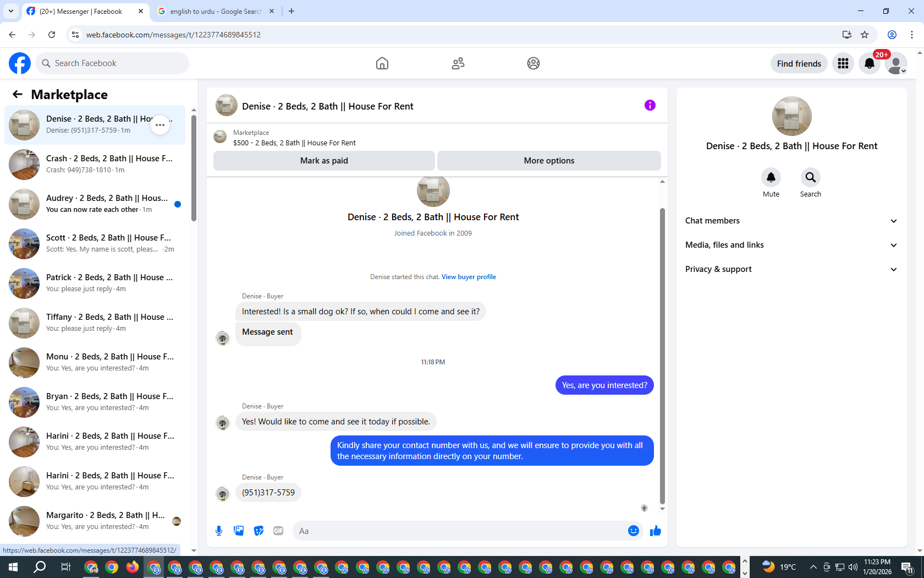The width and height of the screenshot is (924, 578).
Task: Send a voice clip with the microphone icon
Action: [219, 531]
